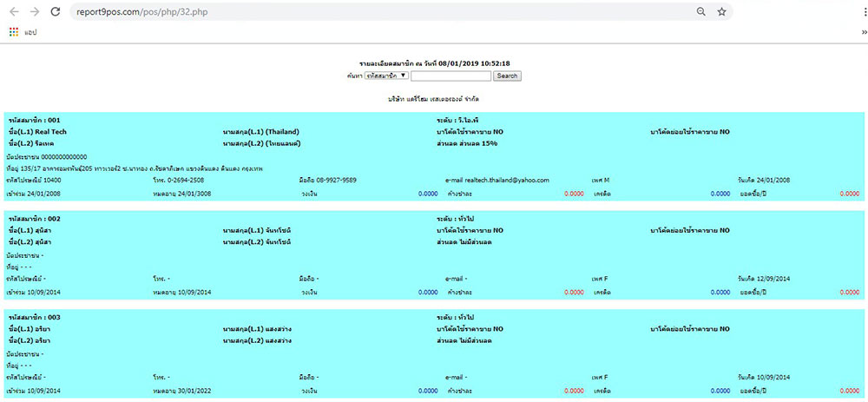The image size is (868, 402).
Task: Click the browser back arrow
Action: pos(13,12)
